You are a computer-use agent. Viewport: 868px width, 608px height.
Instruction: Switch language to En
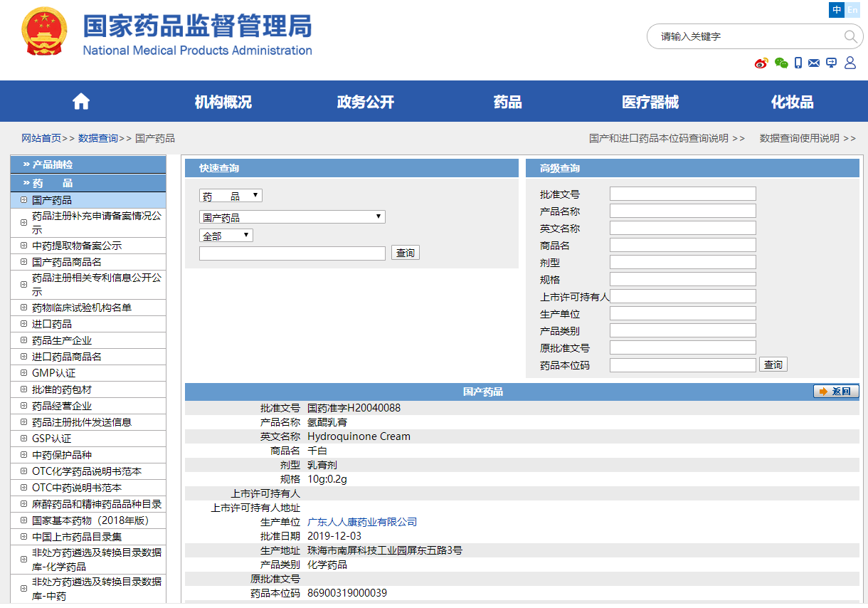pos(852,10)
